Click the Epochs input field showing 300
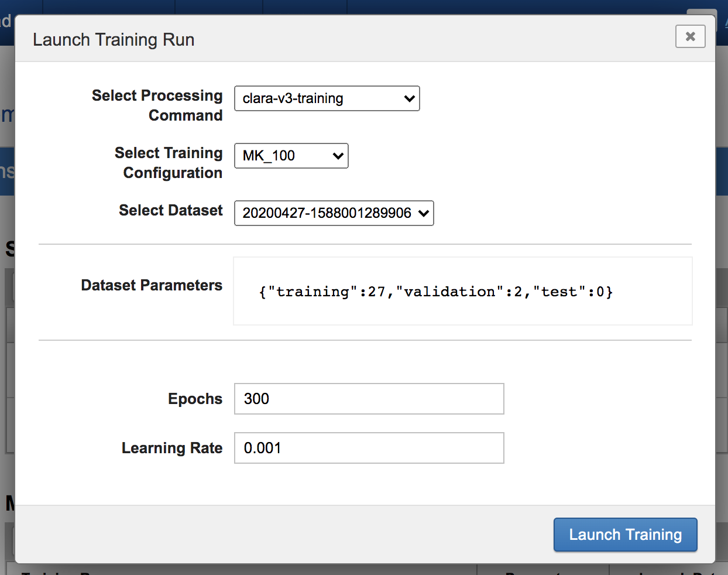728x575 pixels. click(369, 399)
